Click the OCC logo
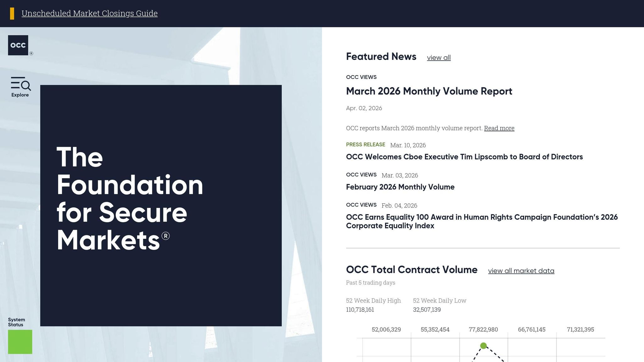Image resolution: width=644 pixels, height=362 pixels. click(x=18, y=45)
